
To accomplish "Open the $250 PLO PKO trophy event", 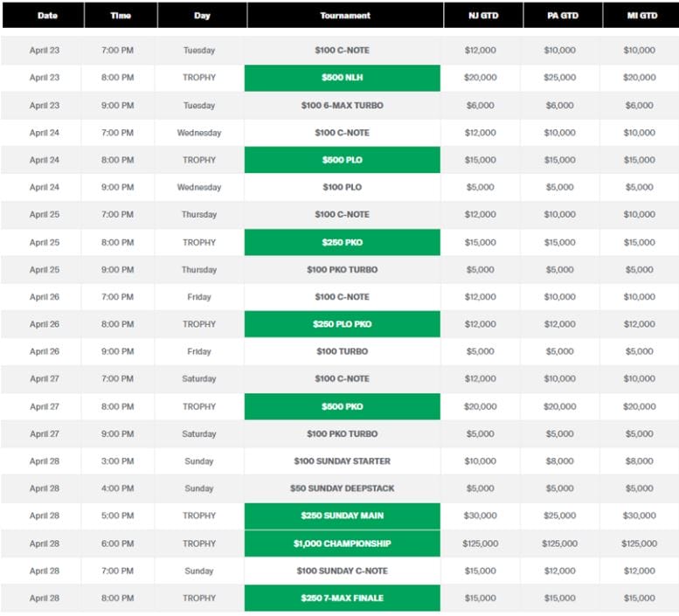I will click(342, 324).
